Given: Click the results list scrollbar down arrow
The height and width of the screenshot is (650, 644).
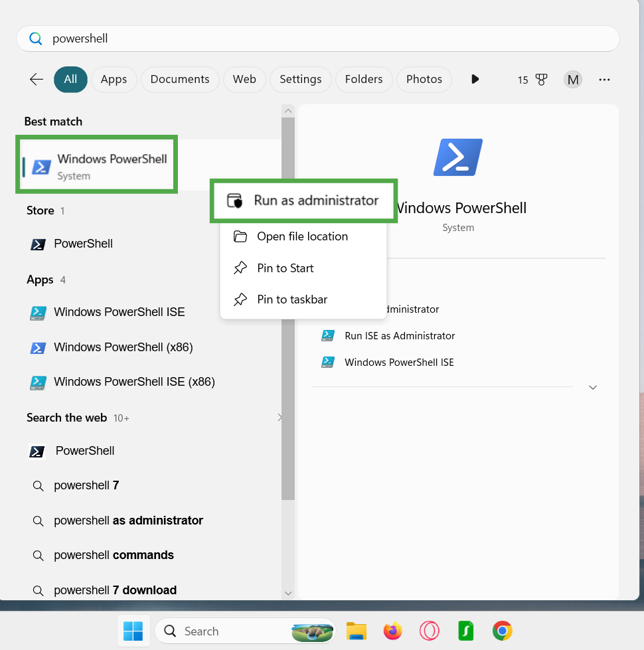Looking at the screenshot, I should pos(288,593).
